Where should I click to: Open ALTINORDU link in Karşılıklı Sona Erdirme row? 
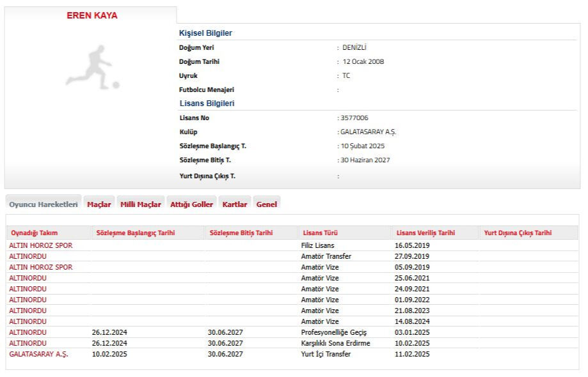[28, 343]
